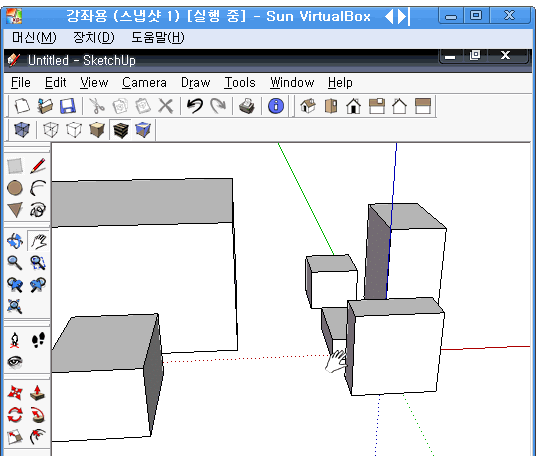Click the Model Info button
Viewport: 536px width, 456px height.
[276, 106]
